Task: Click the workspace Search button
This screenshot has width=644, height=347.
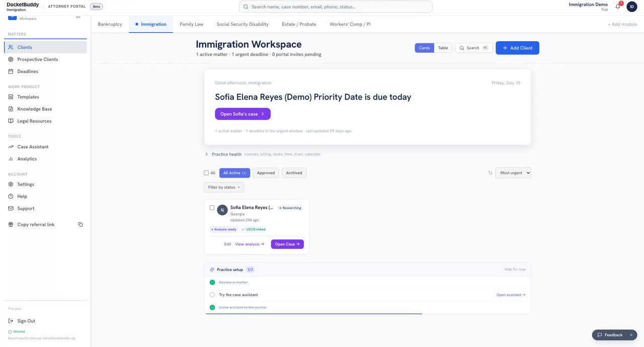Action: pos(474,48)
